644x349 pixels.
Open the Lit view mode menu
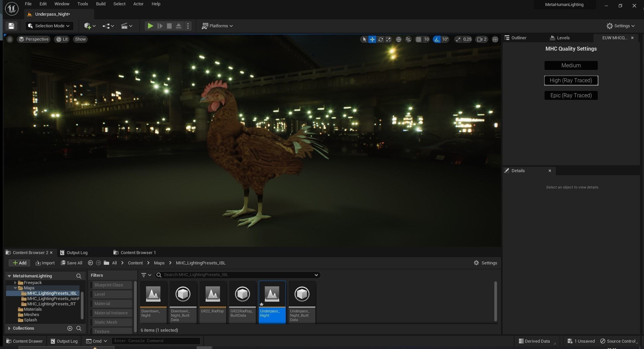click(62, 39)
